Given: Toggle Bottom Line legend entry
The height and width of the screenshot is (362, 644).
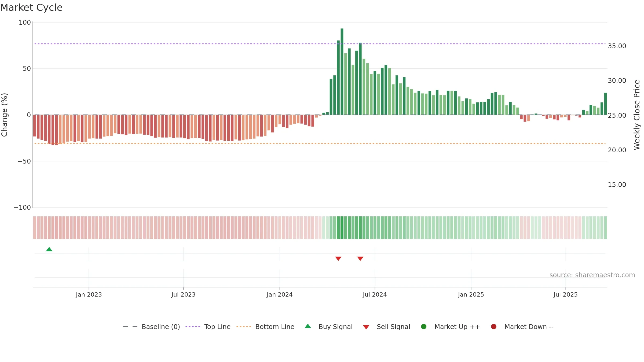Looking at the screenshot, I should 265,327.
